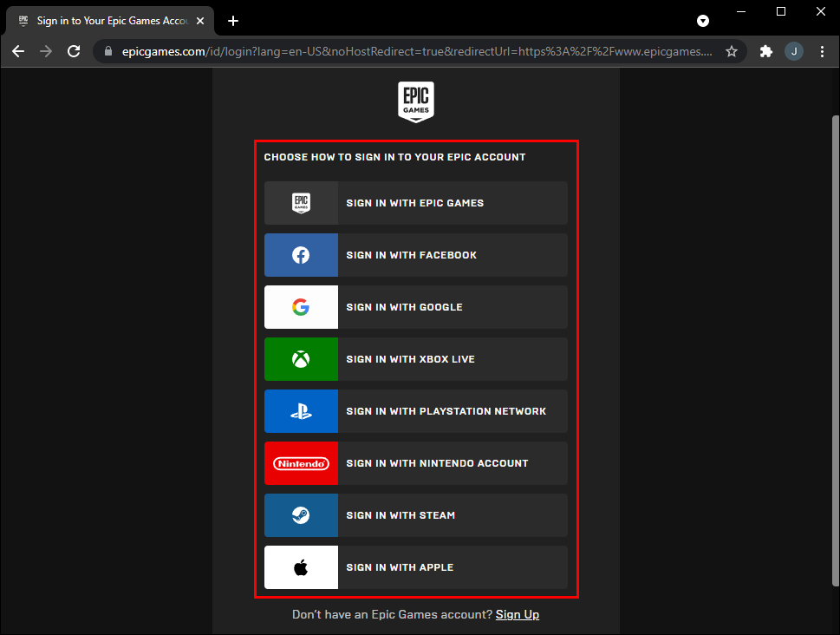Open Chrome three-dot menu
Screen dimensions: 840x635
click(x=822, y=51)
